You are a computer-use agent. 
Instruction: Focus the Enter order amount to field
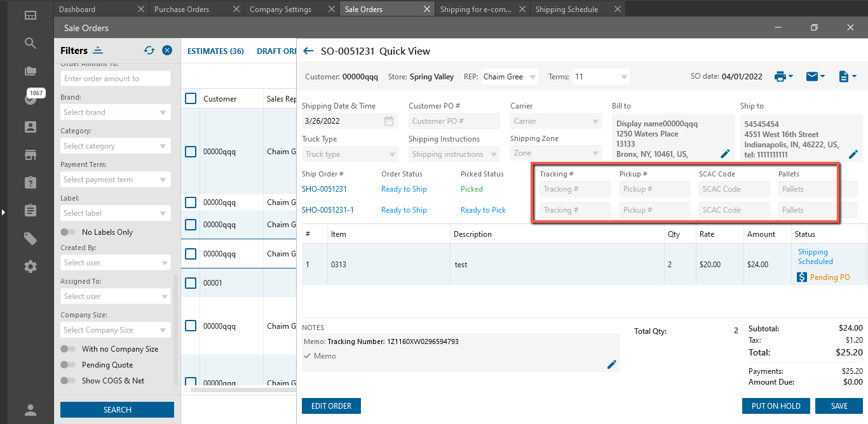pos(116,79)
